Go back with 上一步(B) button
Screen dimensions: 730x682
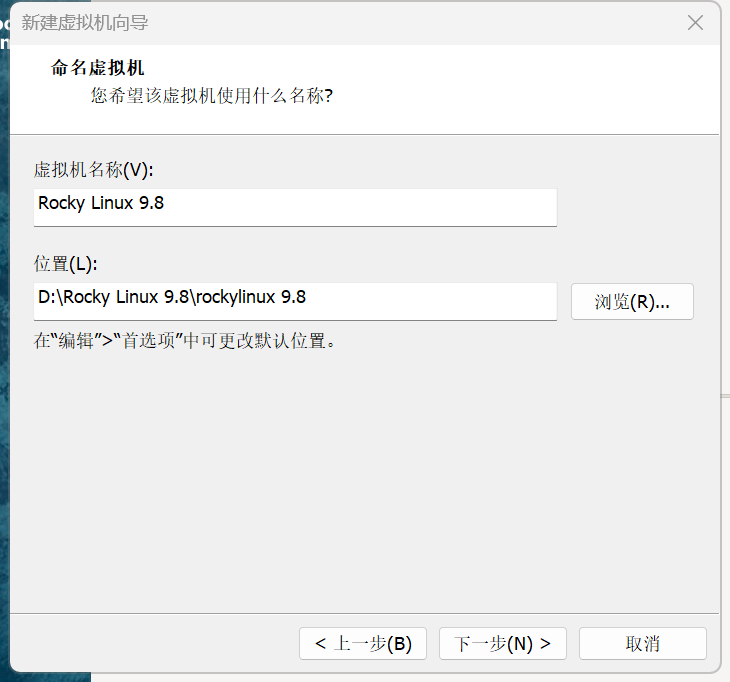coord(363,643)
